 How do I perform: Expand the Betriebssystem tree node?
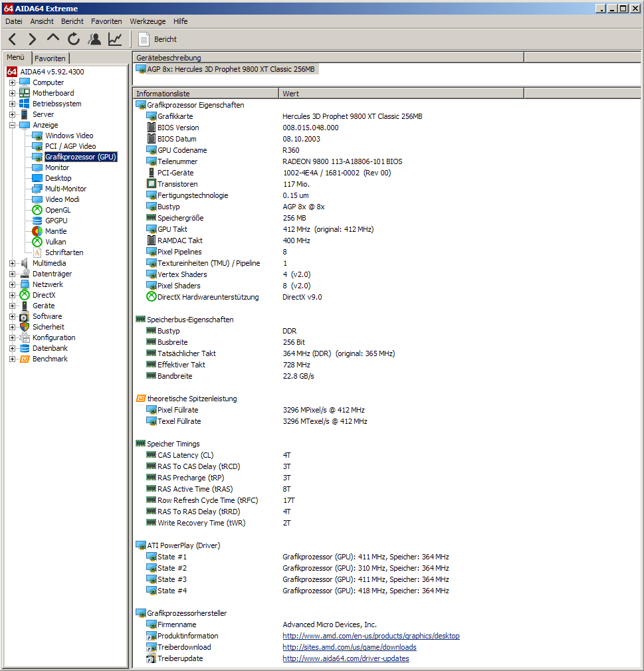[12, 104]
